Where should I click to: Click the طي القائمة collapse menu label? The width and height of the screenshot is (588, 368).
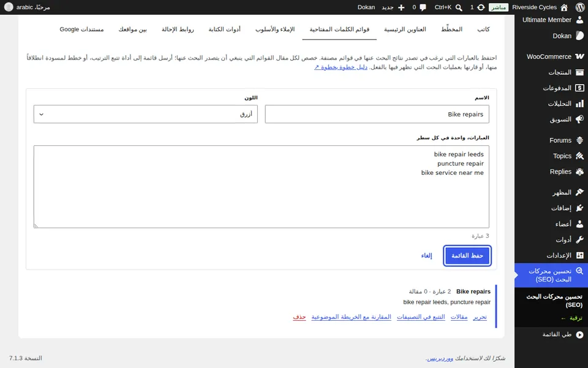557,334
